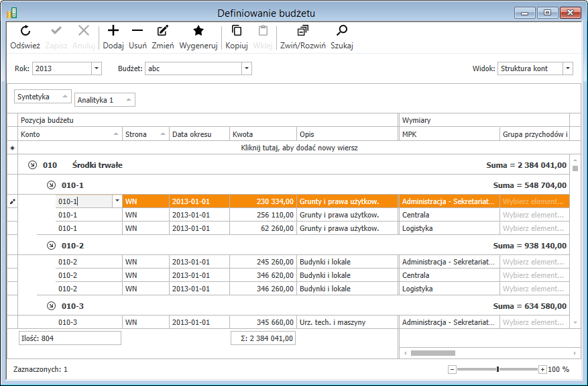Click the Odśwież refresh icon
Screen dimensions: 588x386
(25, 31)
